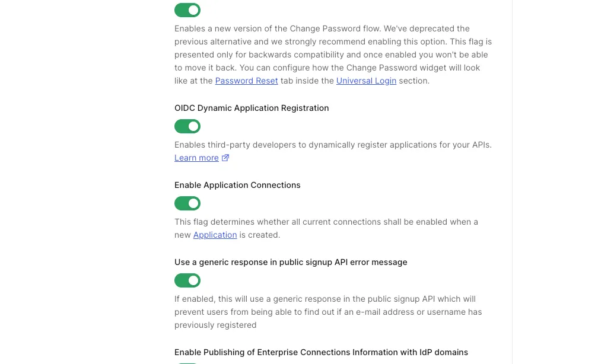This screenshot has width=598, height=364.
Task: Click the current connections flag description text
Action: 326,228
